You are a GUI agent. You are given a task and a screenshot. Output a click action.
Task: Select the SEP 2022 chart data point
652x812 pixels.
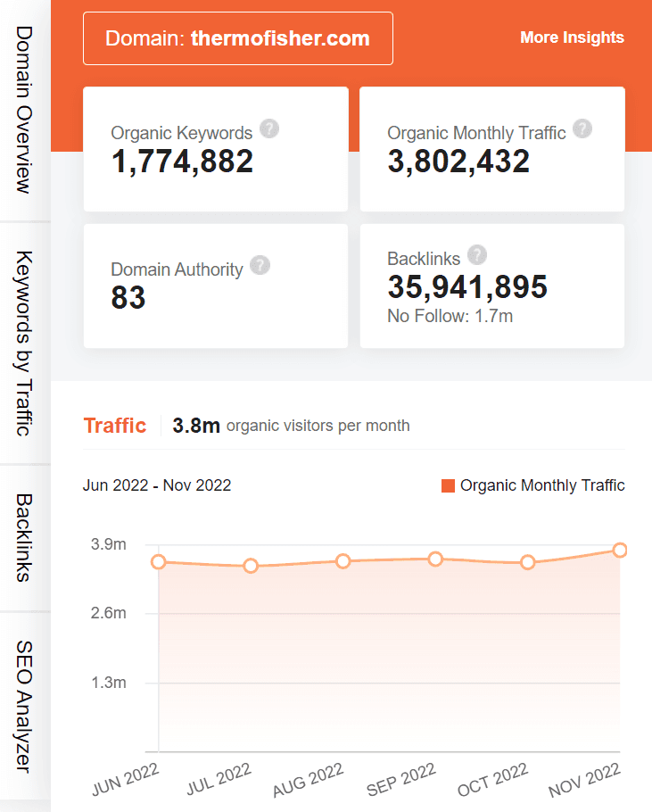pyautogui.click(x=435, y=559)
